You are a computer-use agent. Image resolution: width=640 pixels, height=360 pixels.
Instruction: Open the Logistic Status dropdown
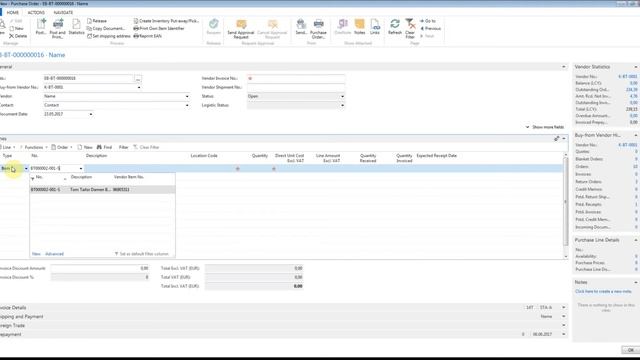point(342,105)
